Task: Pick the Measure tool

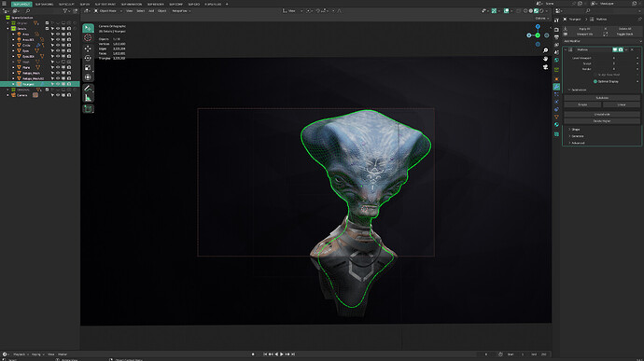Action: point(88,98)
